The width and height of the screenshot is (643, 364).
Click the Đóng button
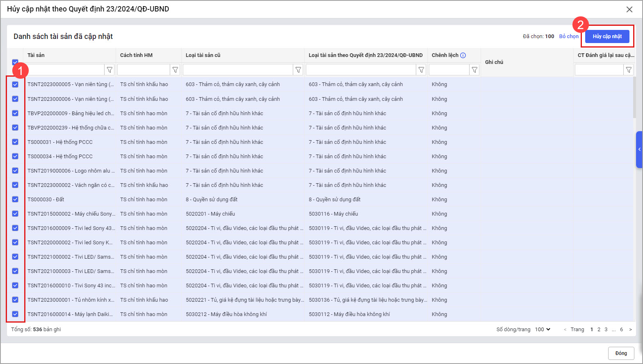pos(621,353)
